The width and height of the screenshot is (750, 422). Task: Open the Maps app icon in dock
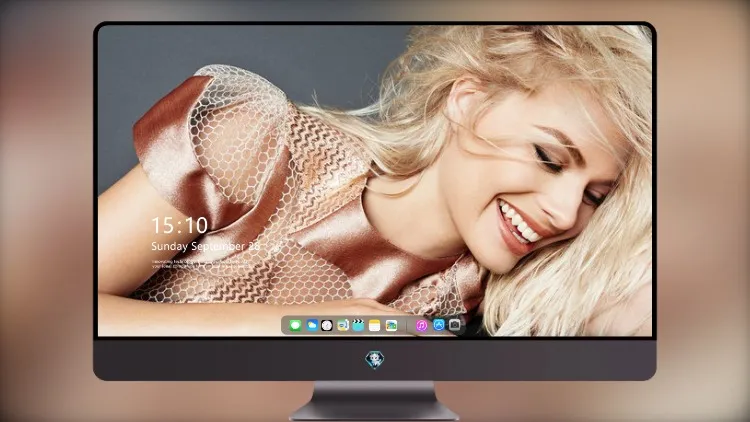point(343,325)
